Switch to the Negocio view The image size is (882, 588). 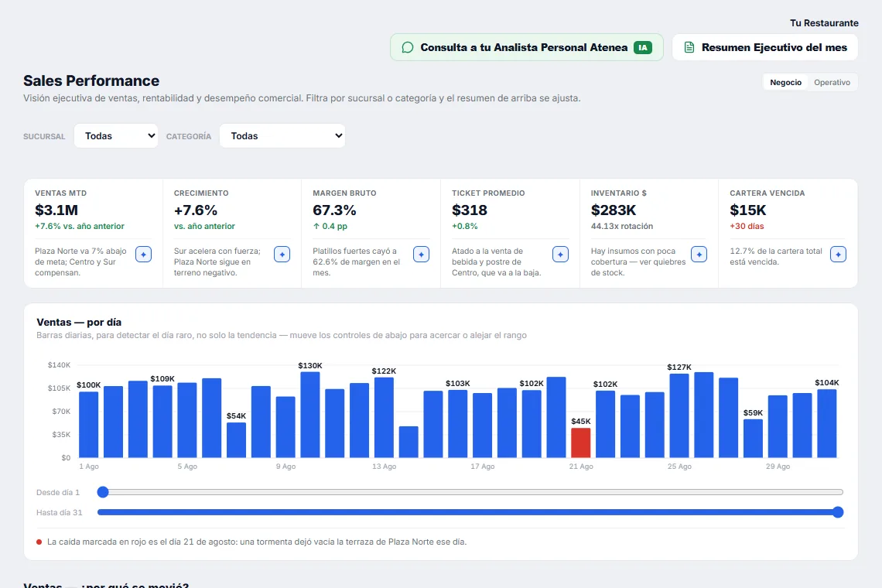click(x=785, y=82)
